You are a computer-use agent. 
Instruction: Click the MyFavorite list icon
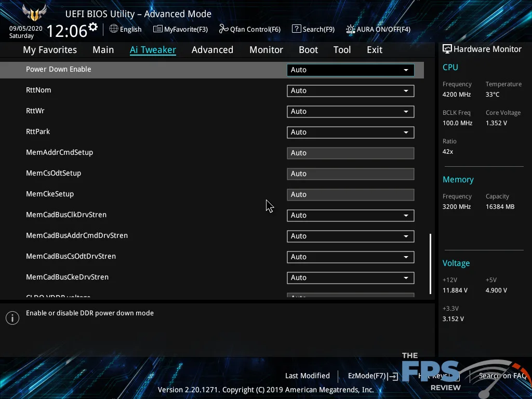click(x=158, y=29)
